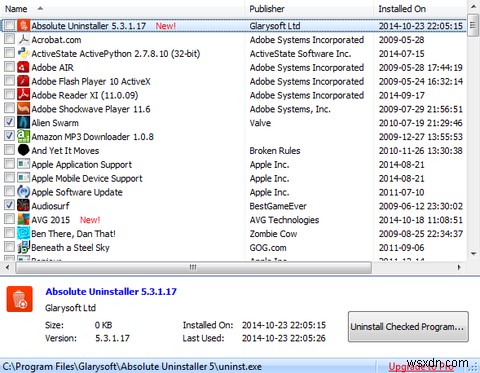This screenshot has height=373, width=480.
Task: Click the horizontal scrollbar left arrow
Action: (7, 267)
